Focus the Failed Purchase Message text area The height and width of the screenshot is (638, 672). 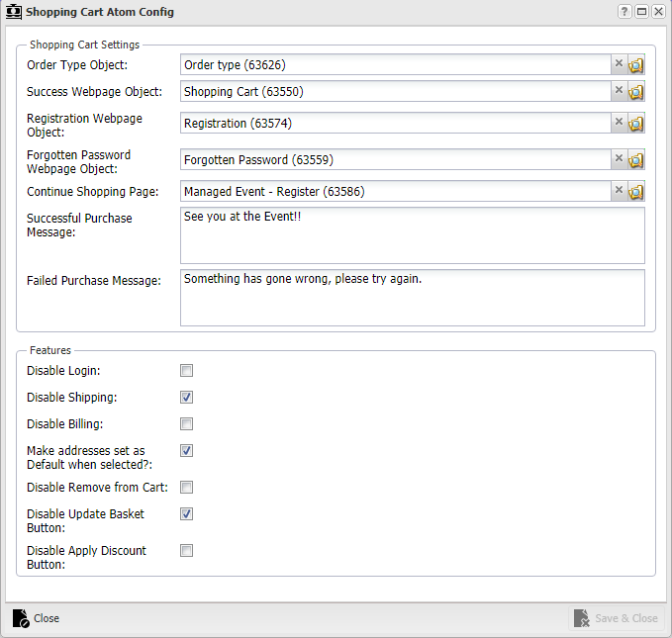pyautogui.click(x=413, y=298)
